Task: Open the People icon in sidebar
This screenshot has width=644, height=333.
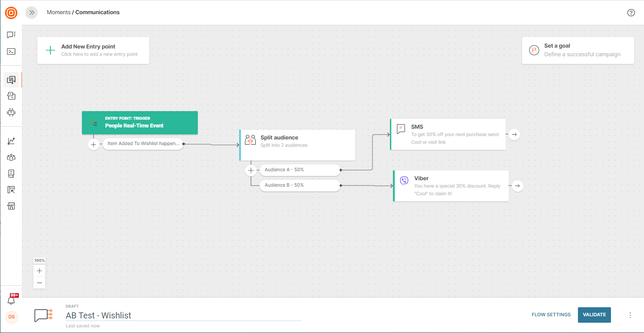Action: point(11,157)
